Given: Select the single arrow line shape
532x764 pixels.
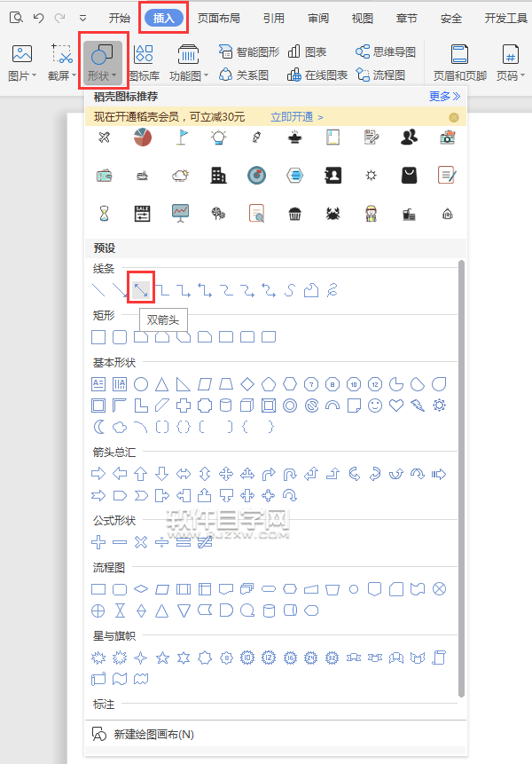Looking at the screenshot, I should 119,290.
